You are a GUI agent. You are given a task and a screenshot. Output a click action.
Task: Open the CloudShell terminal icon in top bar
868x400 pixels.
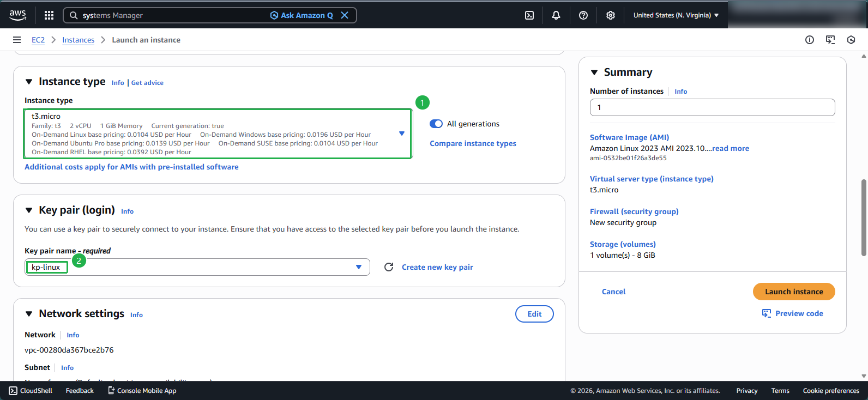[x=529, y=15]
